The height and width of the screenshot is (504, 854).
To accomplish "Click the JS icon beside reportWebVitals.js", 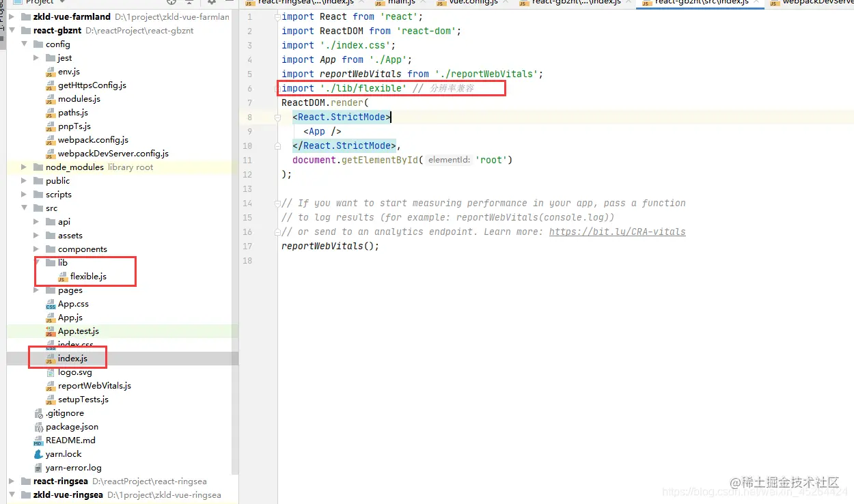I will 51,386.
